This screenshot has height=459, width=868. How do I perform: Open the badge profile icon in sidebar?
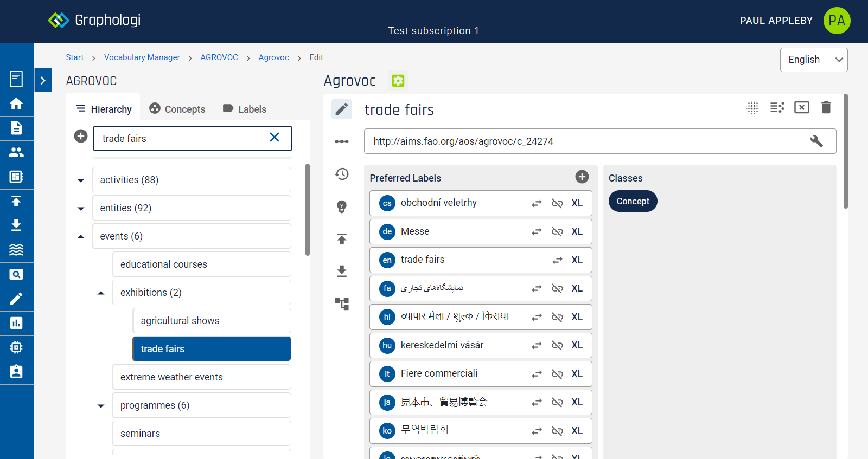tap(16, 372)
